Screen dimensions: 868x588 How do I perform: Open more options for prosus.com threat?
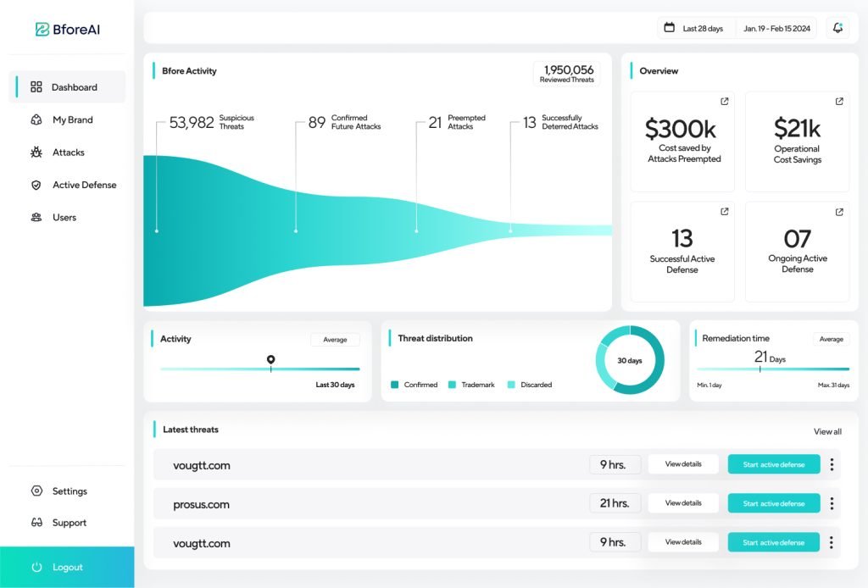click(x=832, y=503)
